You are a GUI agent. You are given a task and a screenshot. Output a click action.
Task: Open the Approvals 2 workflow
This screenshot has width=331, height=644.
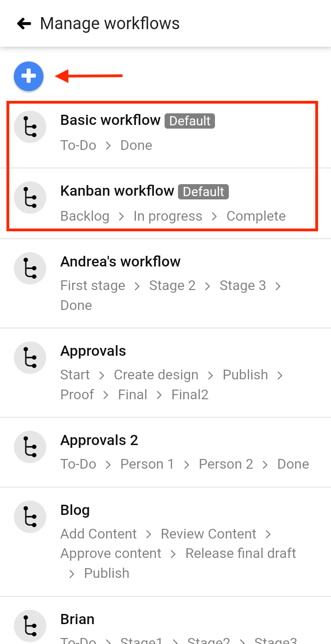tap(165, 452)
